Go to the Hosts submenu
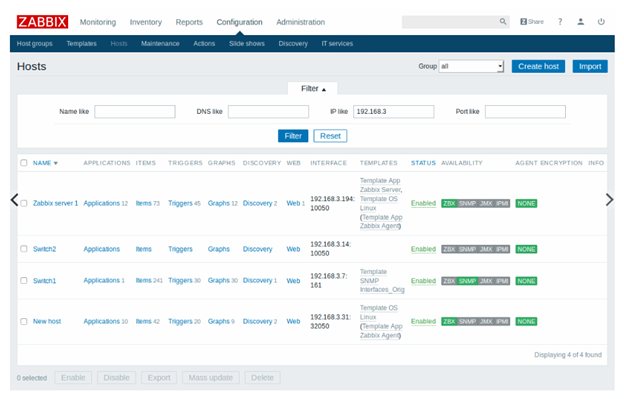624x399 pixels. [119, 44]
